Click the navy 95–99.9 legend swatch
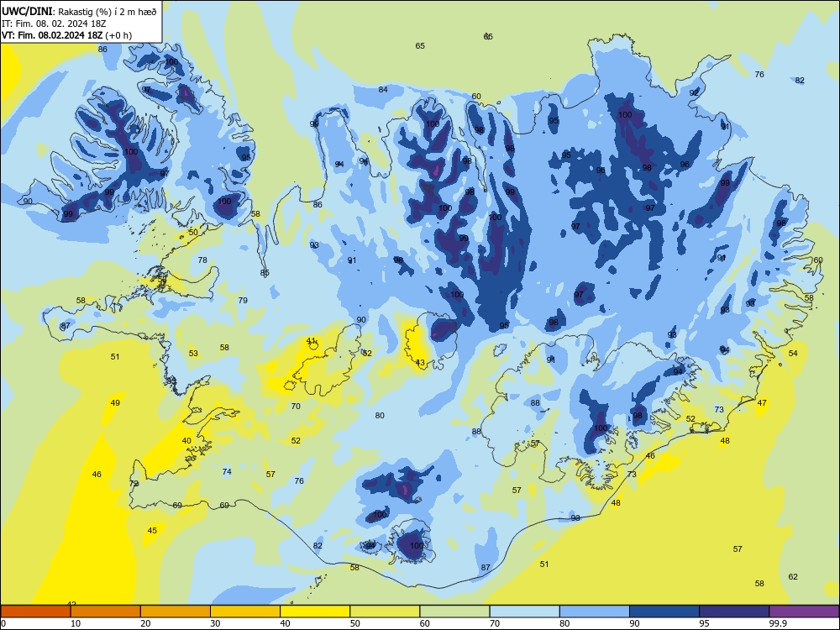The width and height of the screenshot is (840, 630). 734,612
